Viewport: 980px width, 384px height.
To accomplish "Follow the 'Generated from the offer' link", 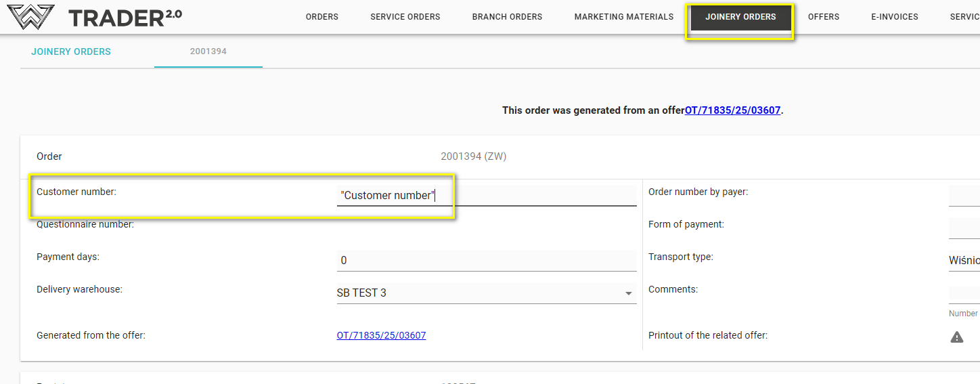I will point(381,335).
